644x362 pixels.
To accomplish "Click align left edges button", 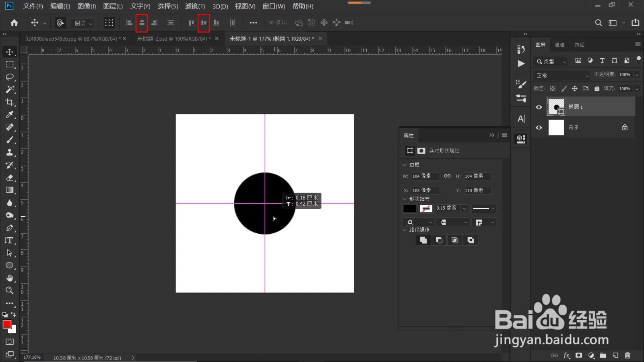I will (129, 23).
